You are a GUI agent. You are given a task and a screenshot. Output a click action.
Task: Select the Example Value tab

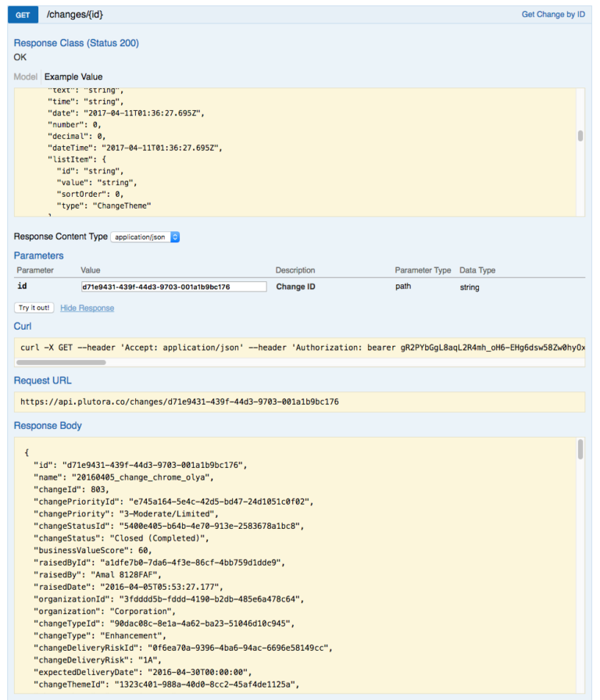pyautogui.click(x=73, y=77)
